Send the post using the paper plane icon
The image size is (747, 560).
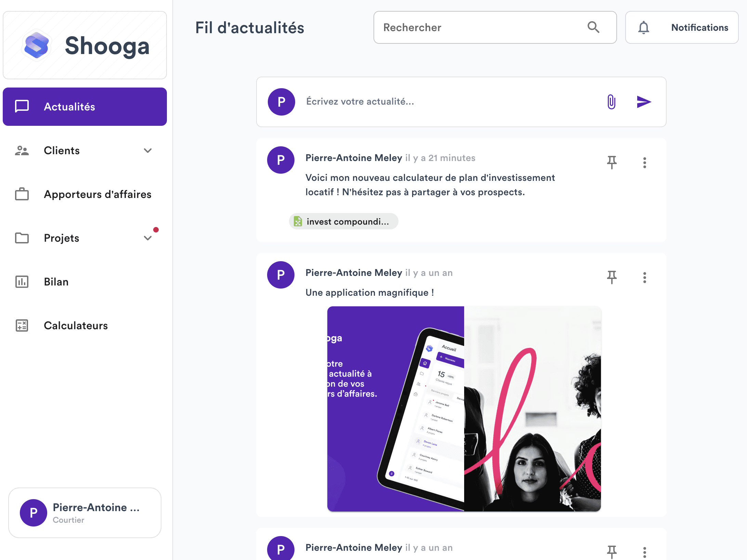click(644, 102)
